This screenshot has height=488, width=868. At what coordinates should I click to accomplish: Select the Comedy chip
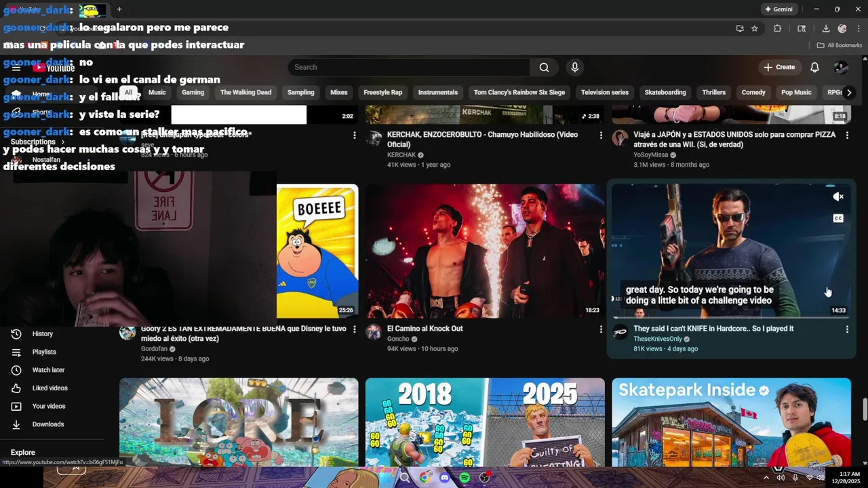point(753,92)
